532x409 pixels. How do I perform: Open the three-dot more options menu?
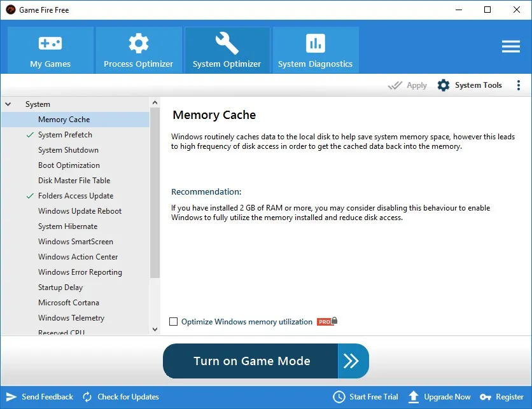[518, 85]
